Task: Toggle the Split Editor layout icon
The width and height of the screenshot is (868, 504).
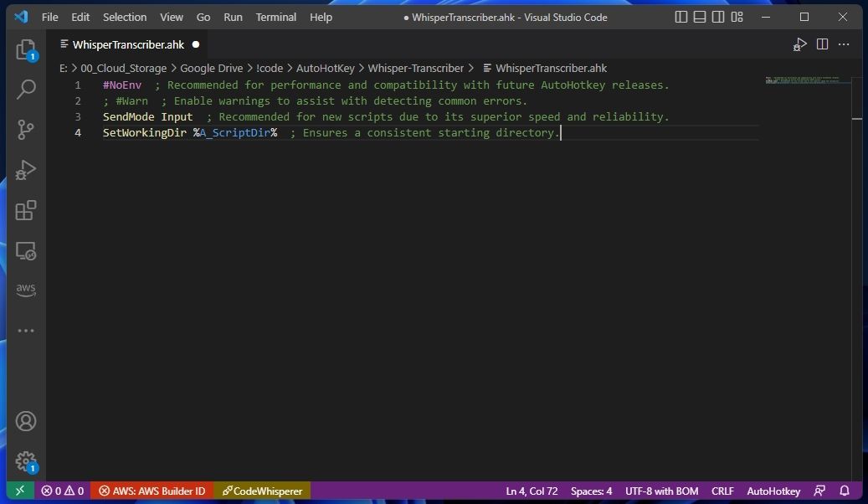Action: click(821, 44)
